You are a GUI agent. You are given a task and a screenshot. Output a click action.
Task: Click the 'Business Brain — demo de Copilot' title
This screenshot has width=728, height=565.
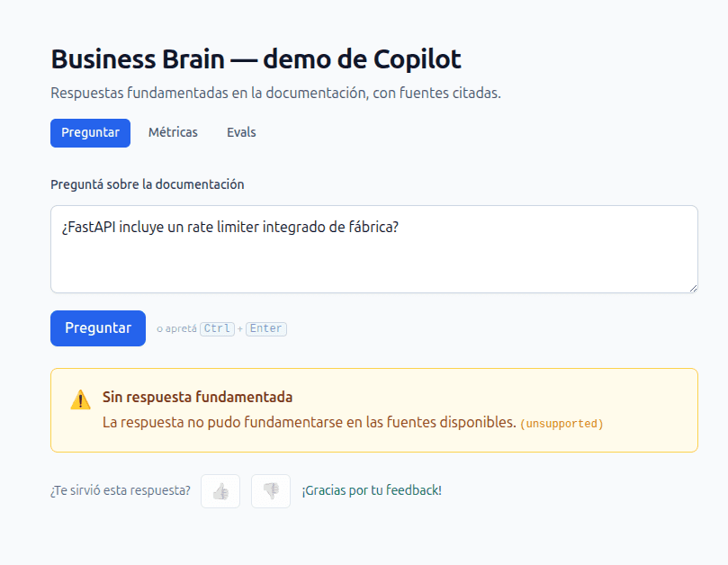click(256, 59)
